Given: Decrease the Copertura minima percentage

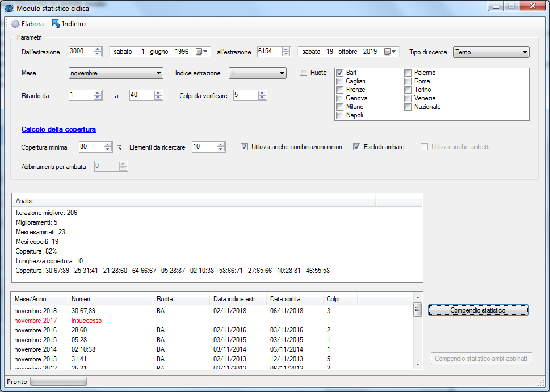Looking at the screenshot, I should pos(108,149).
